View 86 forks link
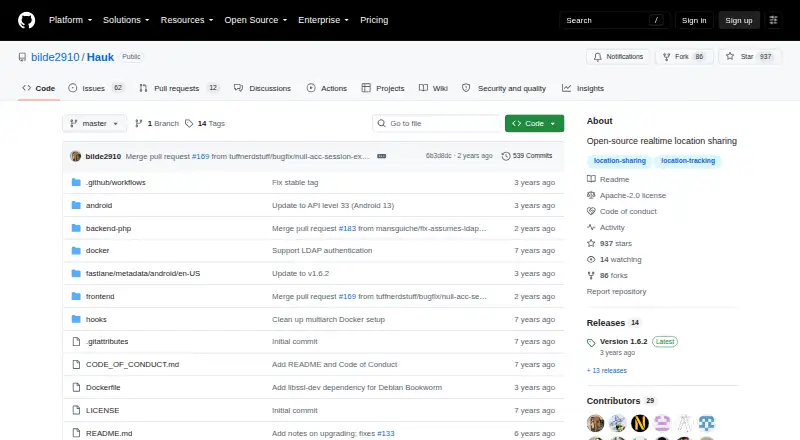Screen dimensions: 800x440 (607, 276)
